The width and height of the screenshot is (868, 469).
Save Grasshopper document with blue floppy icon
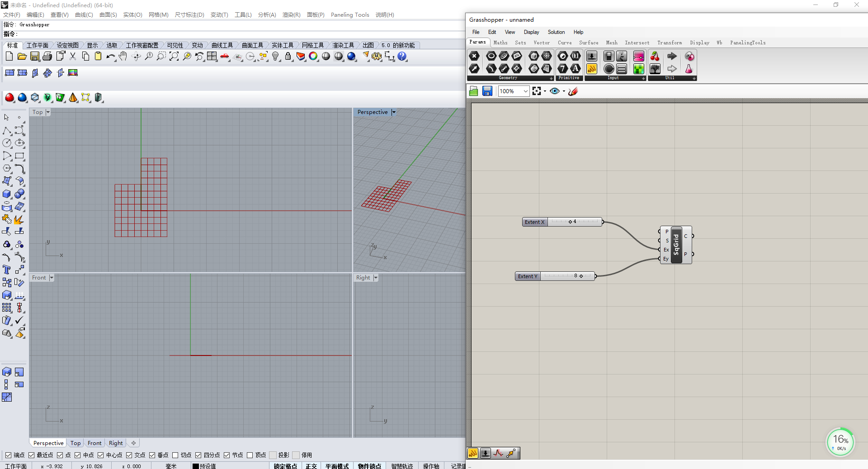click(x=487, y=91)
